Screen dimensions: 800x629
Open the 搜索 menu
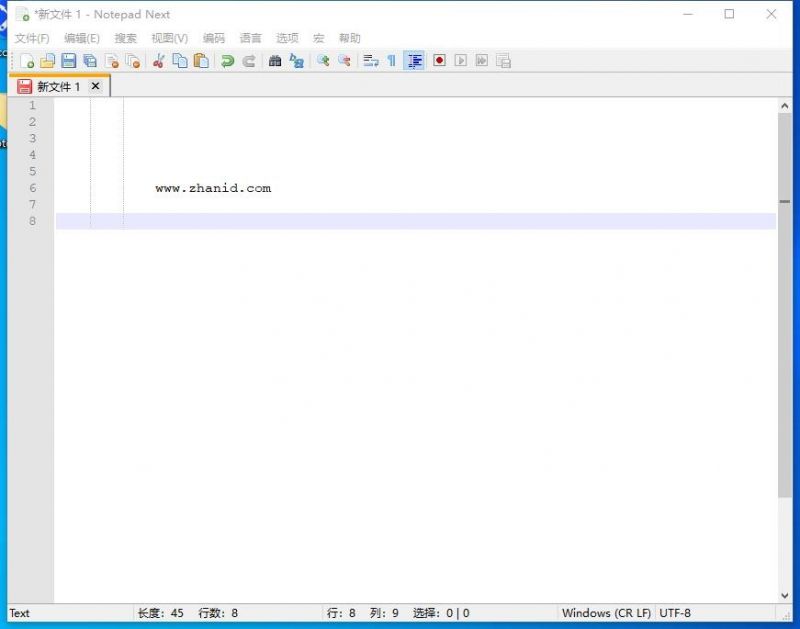point(126,38)
